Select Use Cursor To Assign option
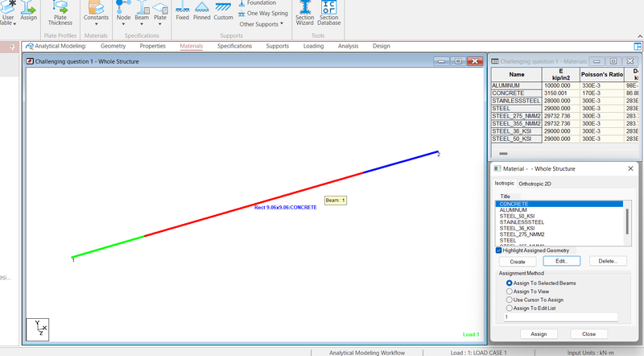 (x=510, y=300)
